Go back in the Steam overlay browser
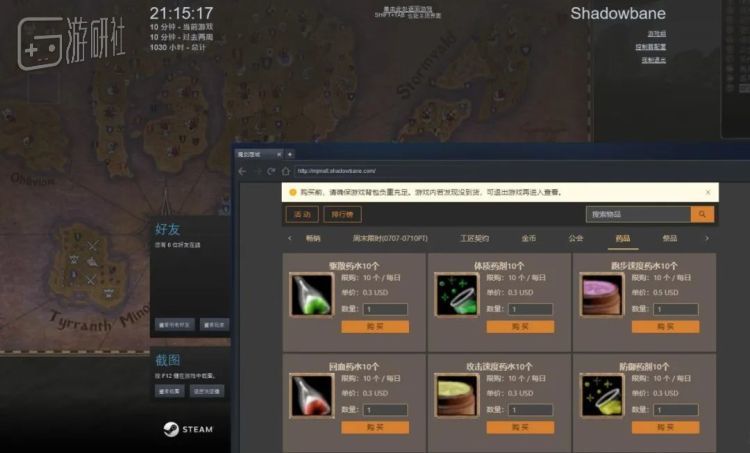This screenshot has width=750, height=453. point(243,171)
